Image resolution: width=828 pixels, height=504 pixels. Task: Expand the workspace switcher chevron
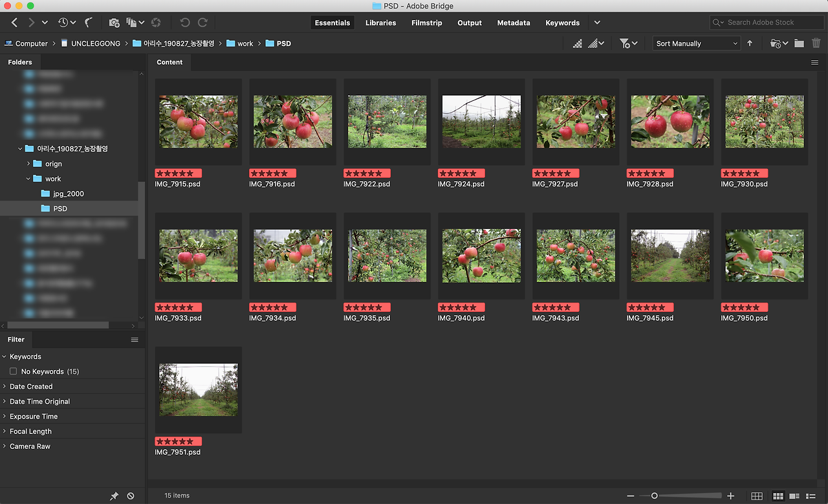coord(597,23)
